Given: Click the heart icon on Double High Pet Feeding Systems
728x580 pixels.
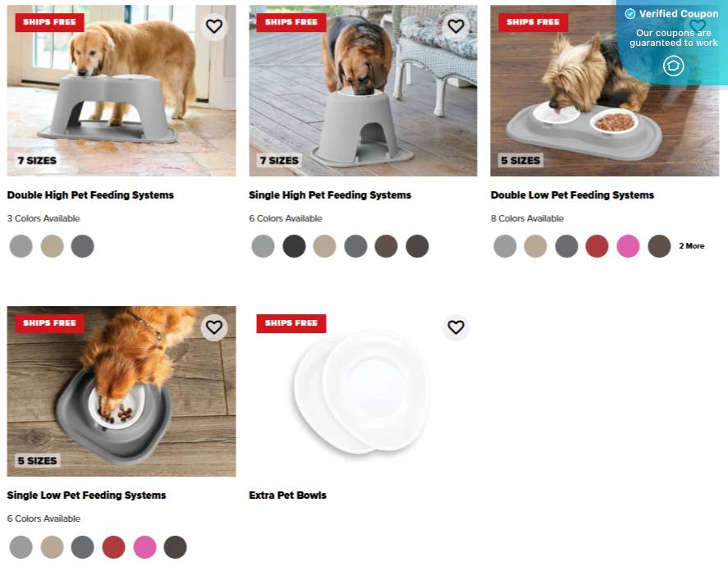Looking at the screenshot, I should click(214, 26).
